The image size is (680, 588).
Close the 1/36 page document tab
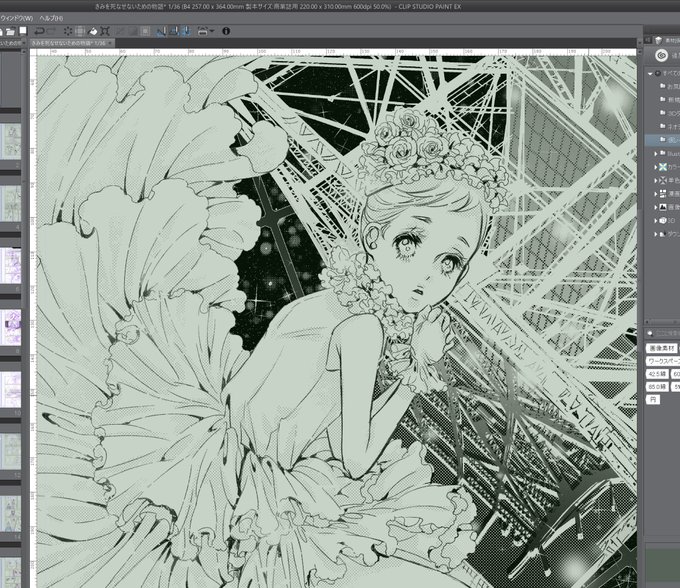(111, 43)
